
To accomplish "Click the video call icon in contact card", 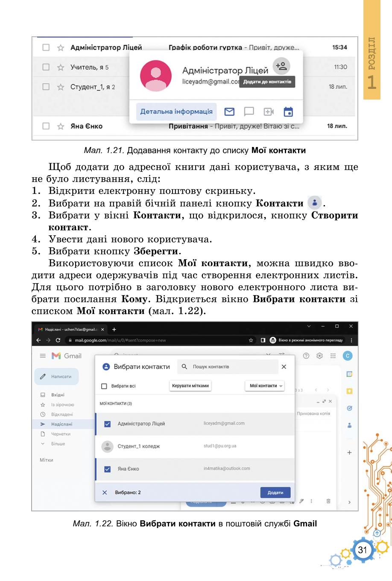I will pos(269,112).
